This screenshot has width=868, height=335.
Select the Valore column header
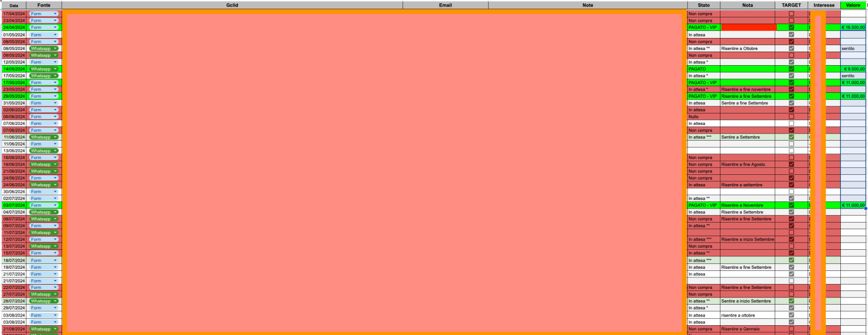(853, 5)
